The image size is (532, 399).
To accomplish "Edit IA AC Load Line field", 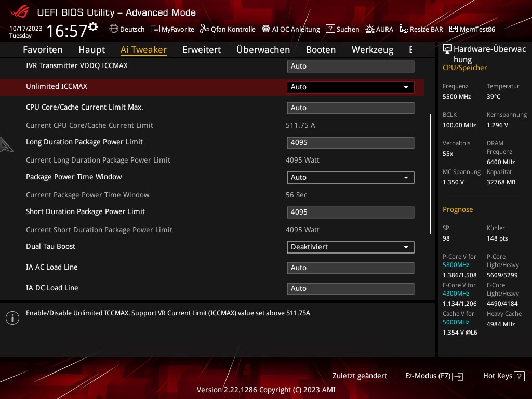I will 350,268.
